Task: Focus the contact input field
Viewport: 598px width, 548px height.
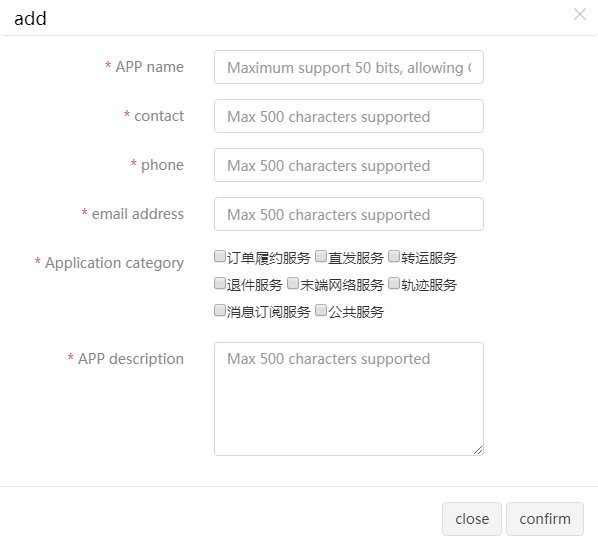Action: pyautogui.click(x=349, y=116)
